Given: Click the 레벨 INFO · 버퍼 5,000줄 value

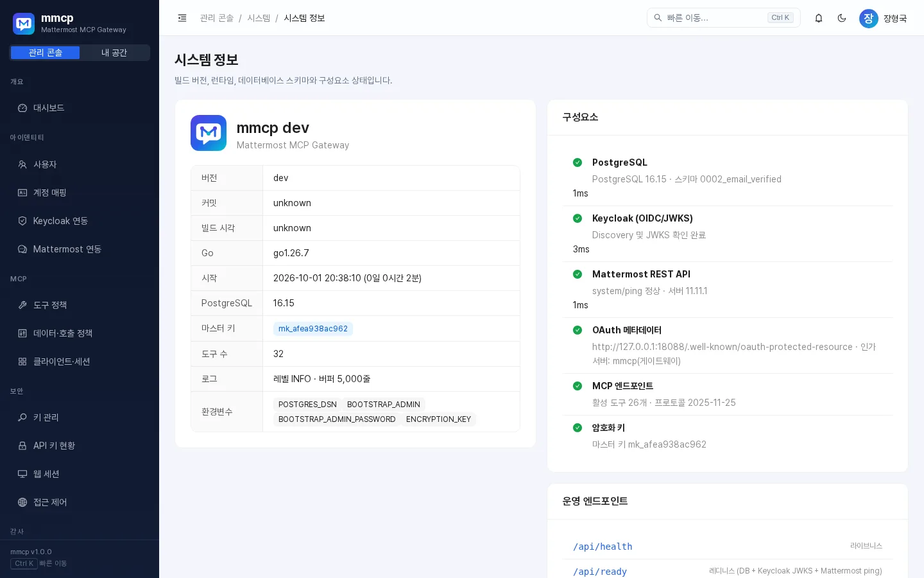Looking at the screenshot, I should tap(321, 379).
